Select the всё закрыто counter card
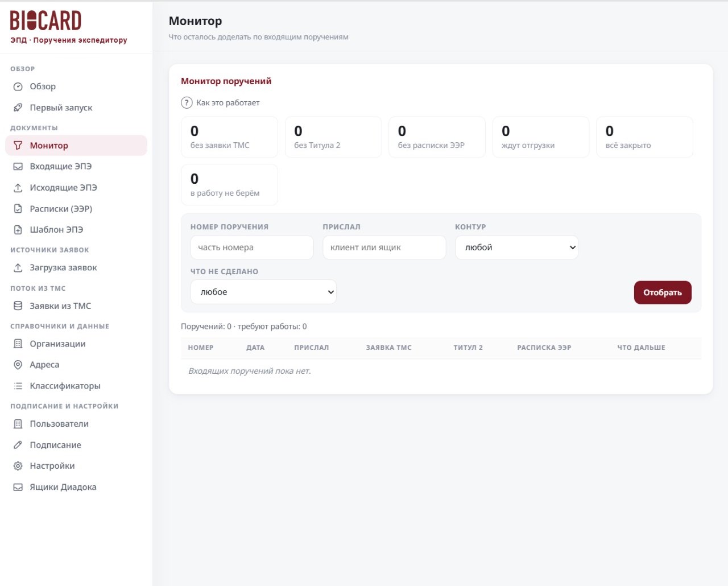This screenshot has width=728, height=586. click(644, 137)
